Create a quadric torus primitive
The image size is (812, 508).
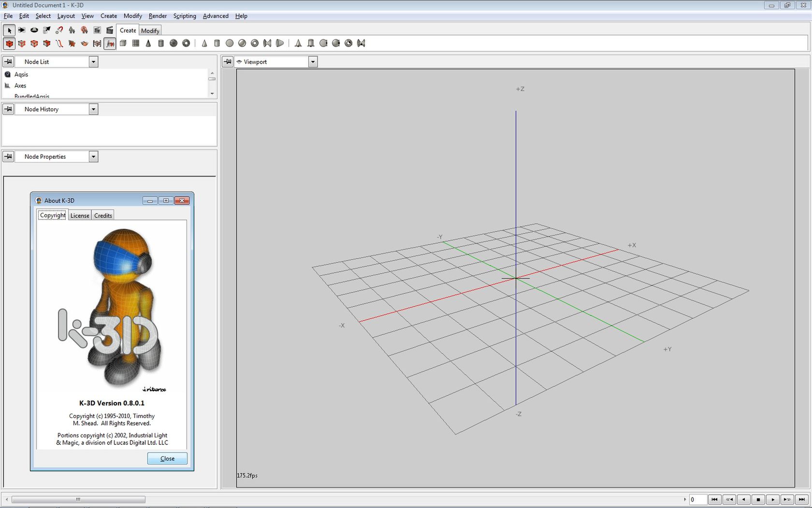[255, 43]
